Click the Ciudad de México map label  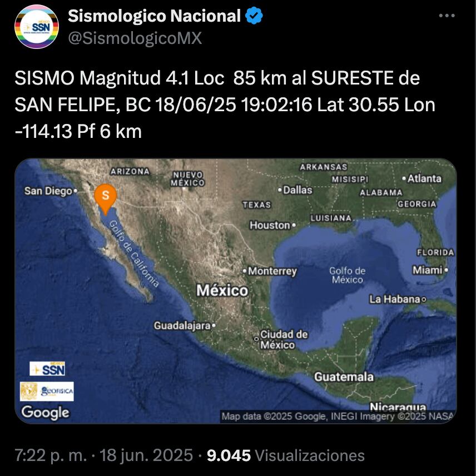pos(277,339)
